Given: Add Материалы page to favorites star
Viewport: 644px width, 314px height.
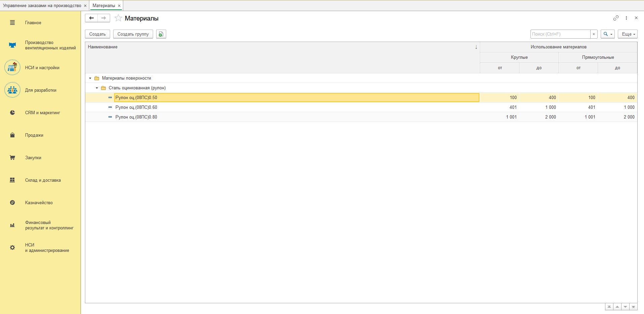Looking at the screenshot, I should click(x=118, y=18).
